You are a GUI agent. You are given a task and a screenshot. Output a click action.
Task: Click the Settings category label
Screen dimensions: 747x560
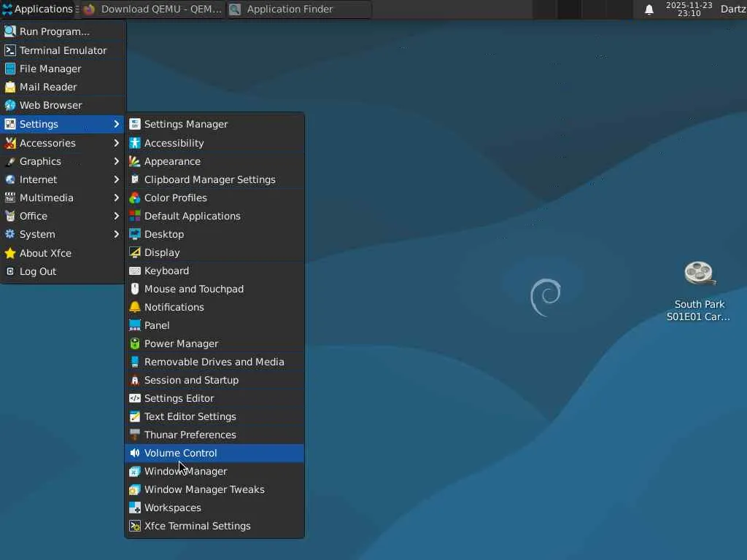click(39, 124)
